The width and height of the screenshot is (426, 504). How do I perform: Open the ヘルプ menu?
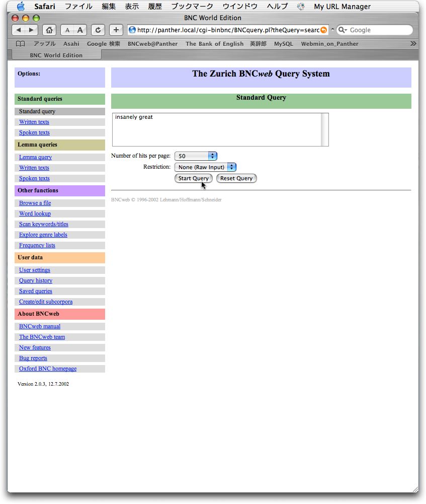277,7
